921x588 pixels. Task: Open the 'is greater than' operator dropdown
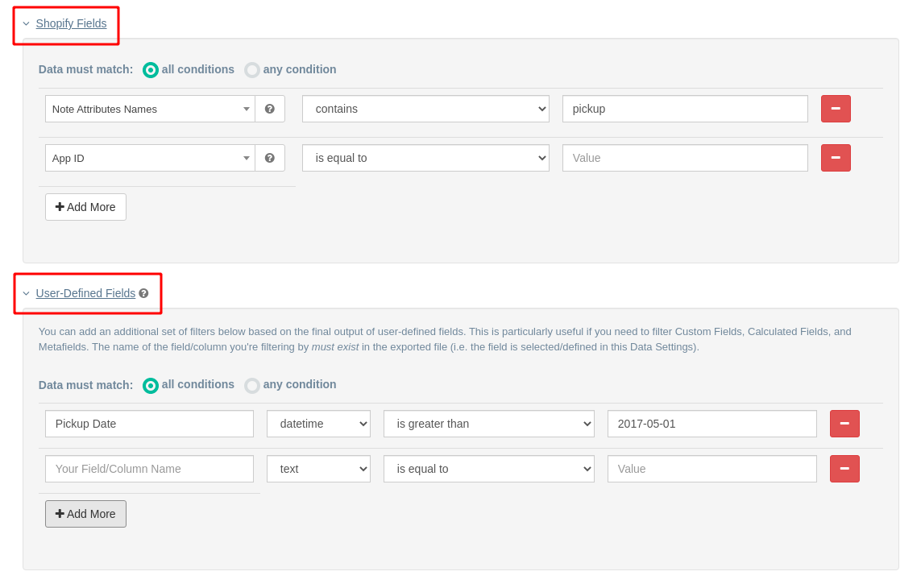[x=488, y=424]
